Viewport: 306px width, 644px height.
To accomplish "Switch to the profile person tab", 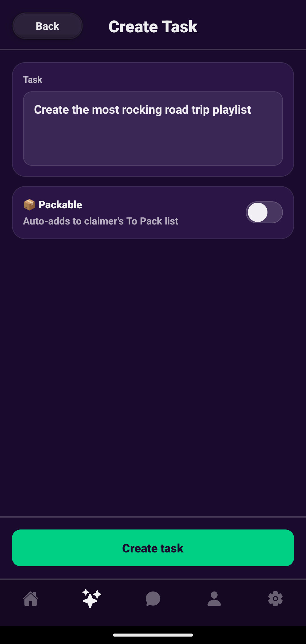I will (x=214, y=599).
